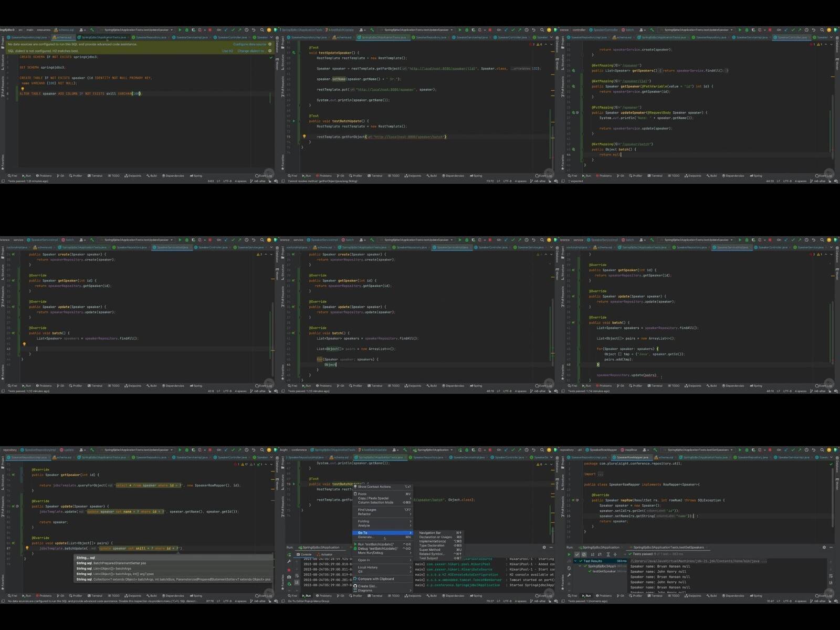This screenshot has height=630, width=840.
Task: Click Configure data source link in banner
Action: click(249, 44)
